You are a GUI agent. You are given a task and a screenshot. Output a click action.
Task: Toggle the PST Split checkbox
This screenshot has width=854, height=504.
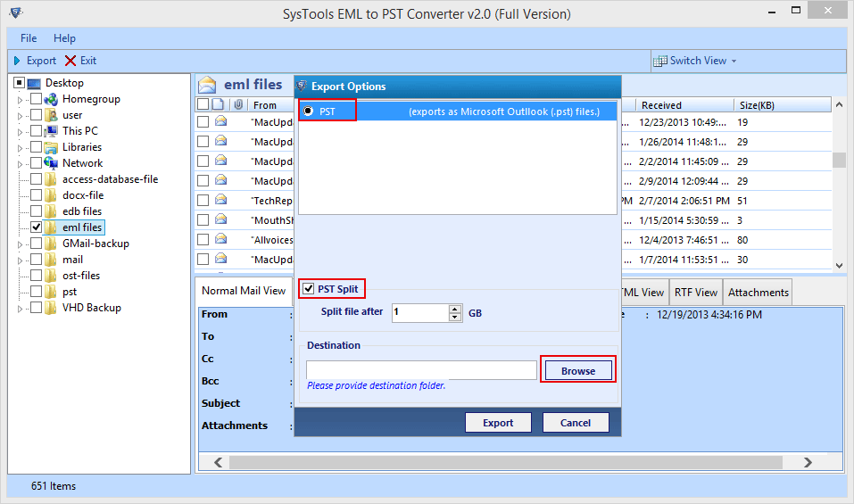pyautogui.click(x=309, y=288)
